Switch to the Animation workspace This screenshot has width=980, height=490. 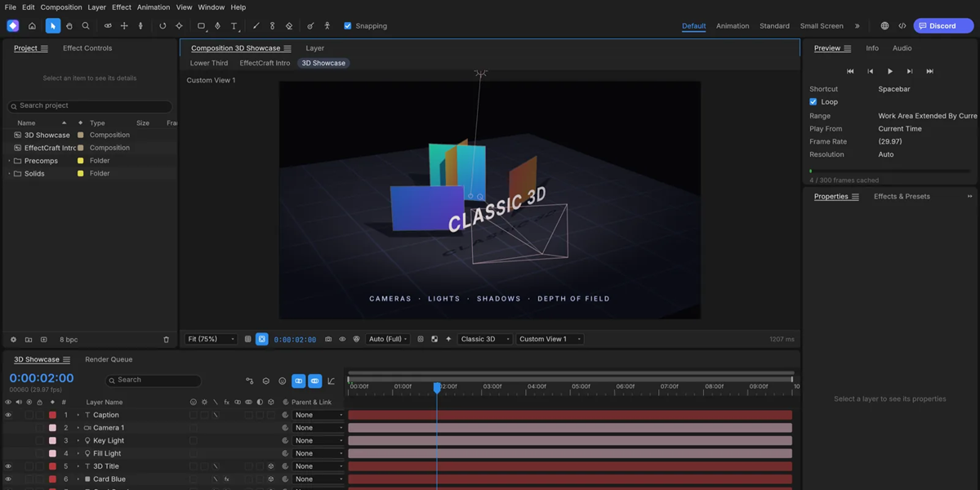(x=733, y=26)
